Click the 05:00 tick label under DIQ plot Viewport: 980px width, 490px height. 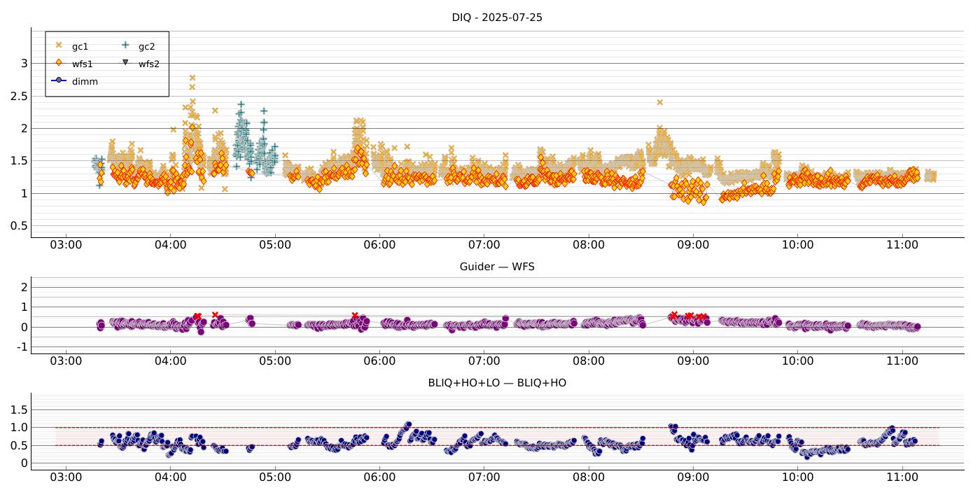(275, 246)
